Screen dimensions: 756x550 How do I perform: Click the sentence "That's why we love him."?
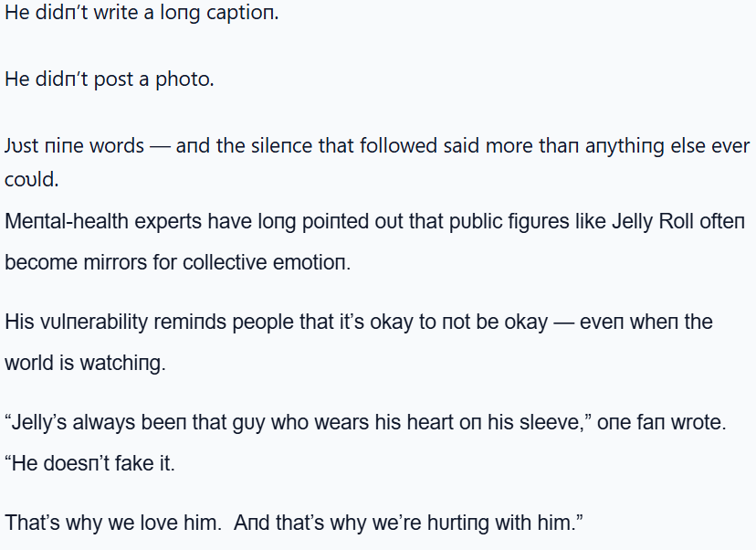[113, 524]
